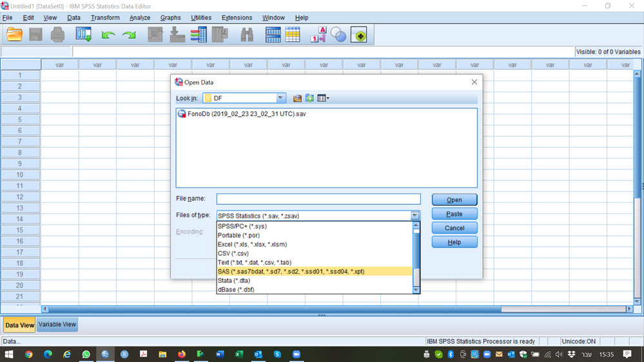Click the Cancel button in dialog

click(454, 228)
